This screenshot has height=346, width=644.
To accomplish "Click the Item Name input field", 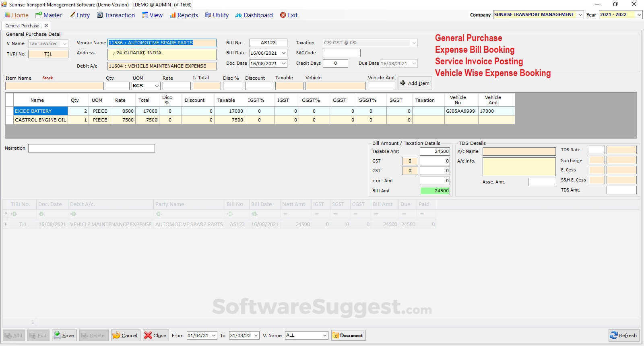I will [54, 86].
